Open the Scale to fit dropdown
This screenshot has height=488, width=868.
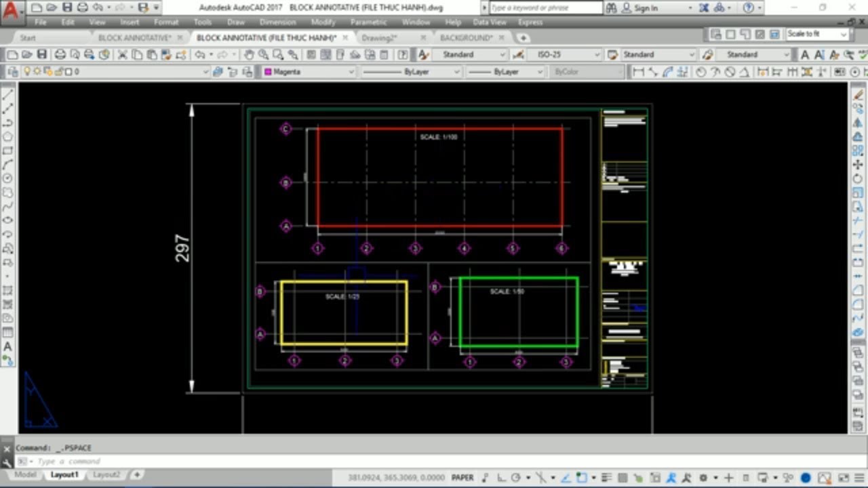coord(817,34)
